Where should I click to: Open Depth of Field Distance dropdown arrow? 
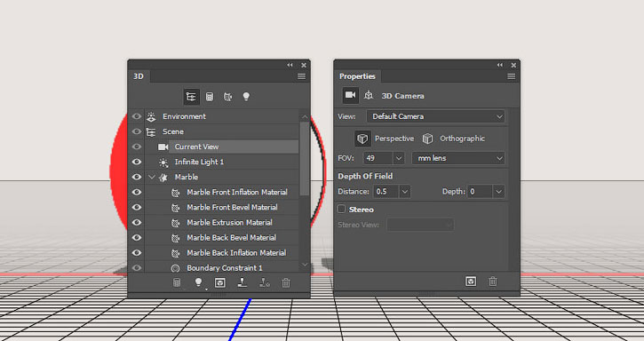[x=404, y=192]
